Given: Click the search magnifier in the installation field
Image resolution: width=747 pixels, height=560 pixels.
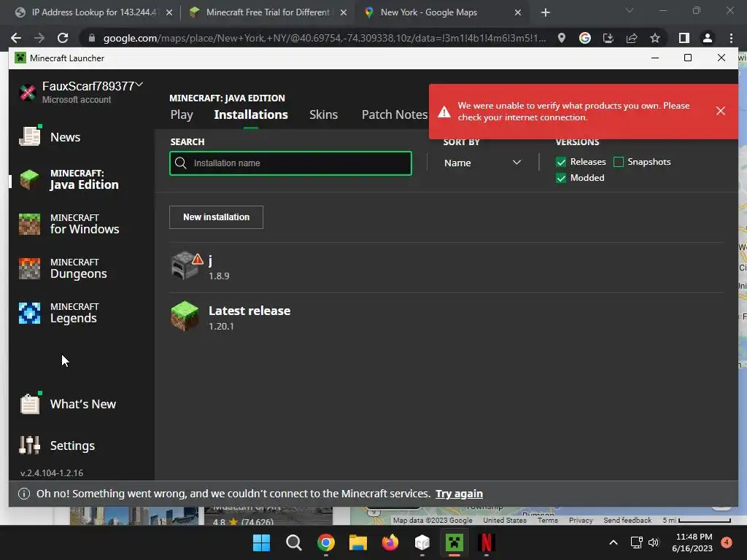Looking at the screenshot, I should 181,163.
